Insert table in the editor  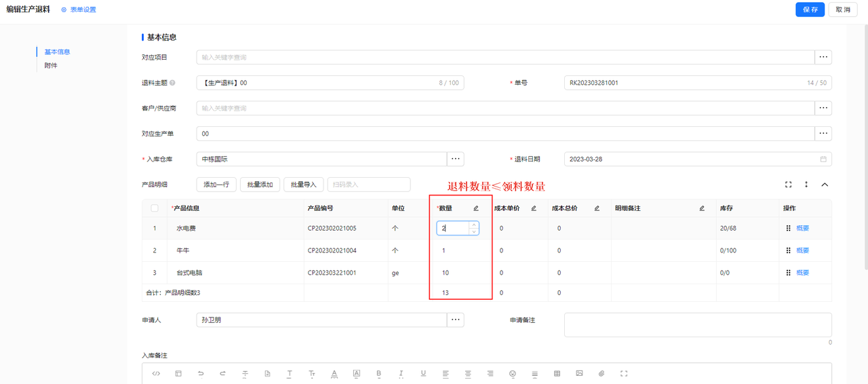point(557,373)
